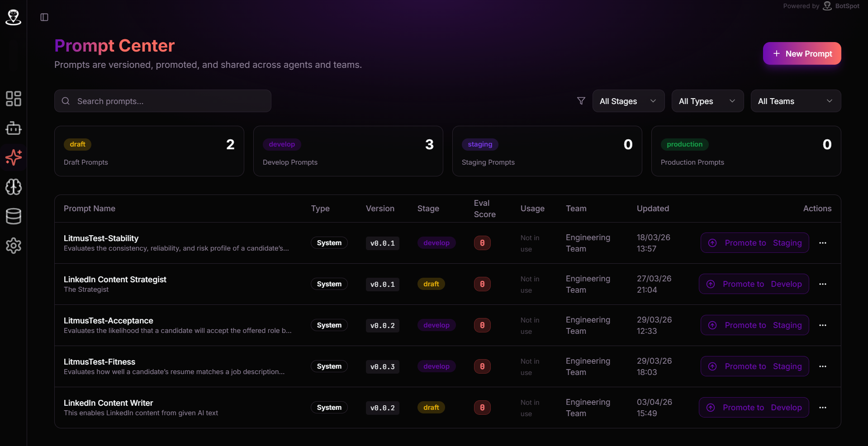Screen dimensions: 868x446
Task: Select the Production Prompts summary card
Action: [x=746, y=151]
